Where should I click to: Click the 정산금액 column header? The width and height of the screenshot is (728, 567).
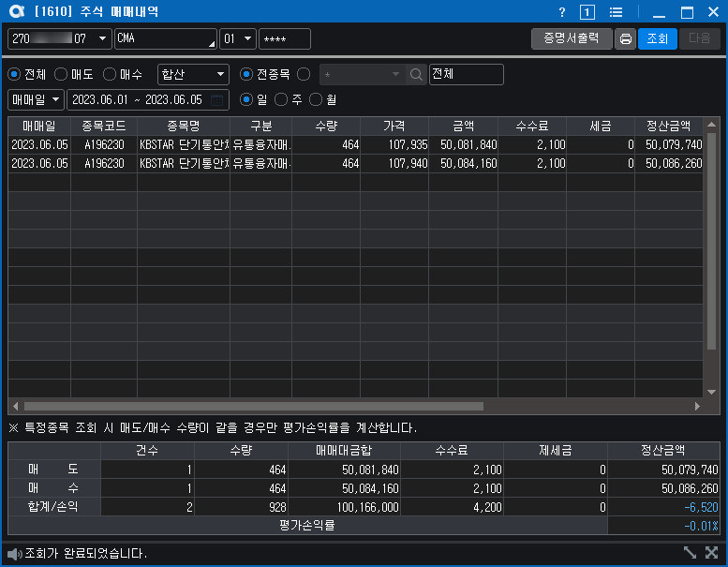(669, 126)
